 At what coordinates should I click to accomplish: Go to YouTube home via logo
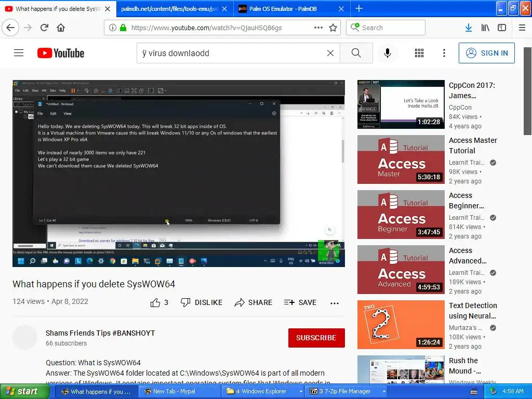click(61, 53)
